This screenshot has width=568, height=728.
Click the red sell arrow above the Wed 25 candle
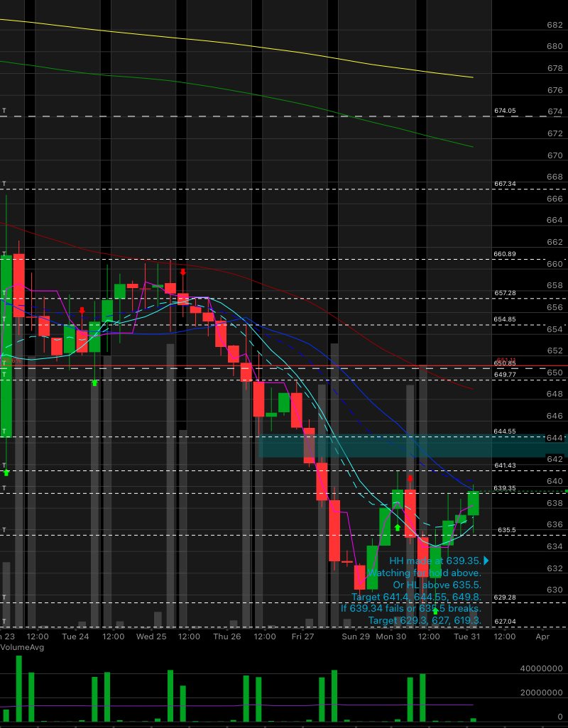pyautogui.click(x=183, y=272)
